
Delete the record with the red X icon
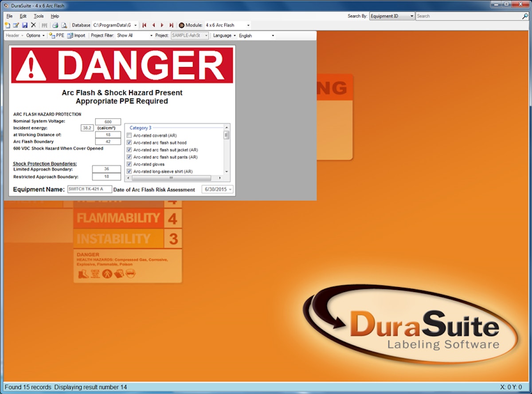34,25
